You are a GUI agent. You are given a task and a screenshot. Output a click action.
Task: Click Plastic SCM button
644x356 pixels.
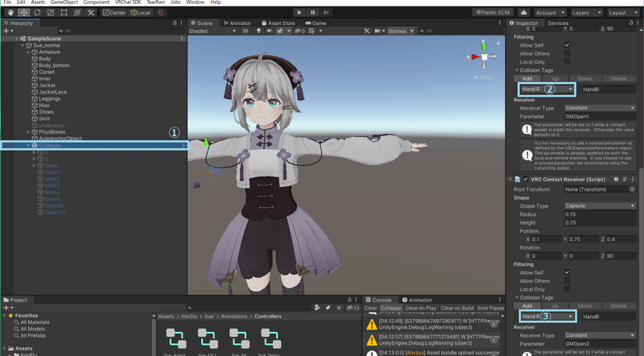click(x=493, y=13)
